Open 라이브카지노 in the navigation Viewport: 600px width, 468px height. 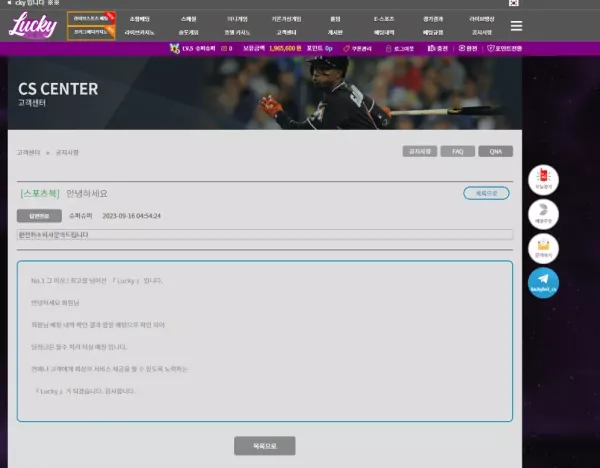coord(139,33)
